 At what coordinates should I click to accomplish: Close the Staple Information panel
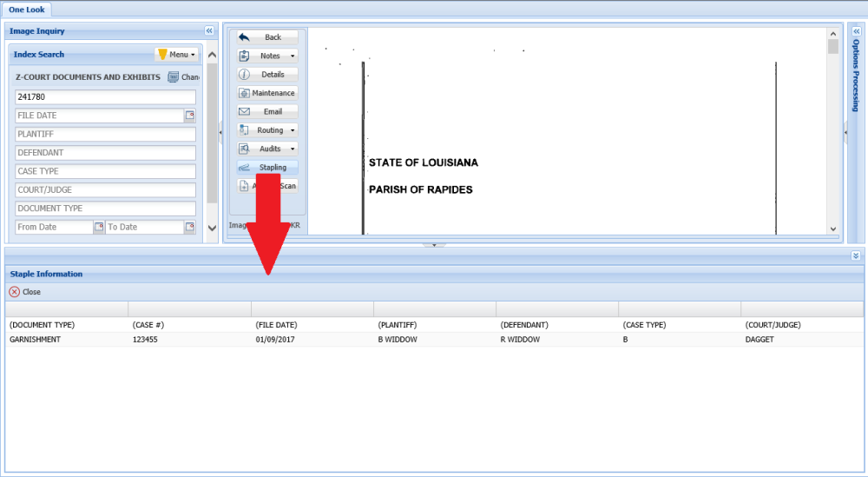coord(25,292)
